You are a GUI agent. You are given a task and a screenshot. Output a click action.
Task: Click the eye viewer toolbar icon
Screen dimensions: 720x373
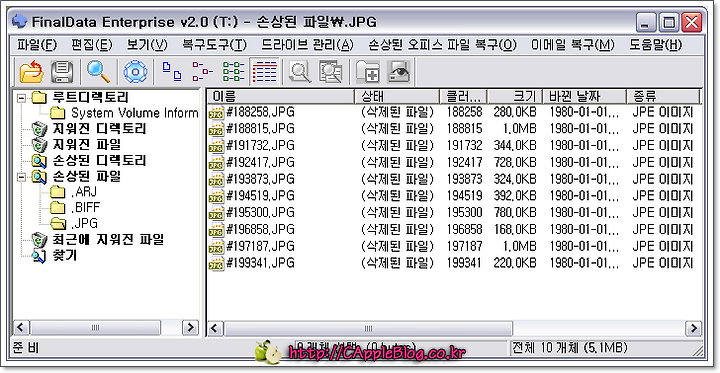398,73
